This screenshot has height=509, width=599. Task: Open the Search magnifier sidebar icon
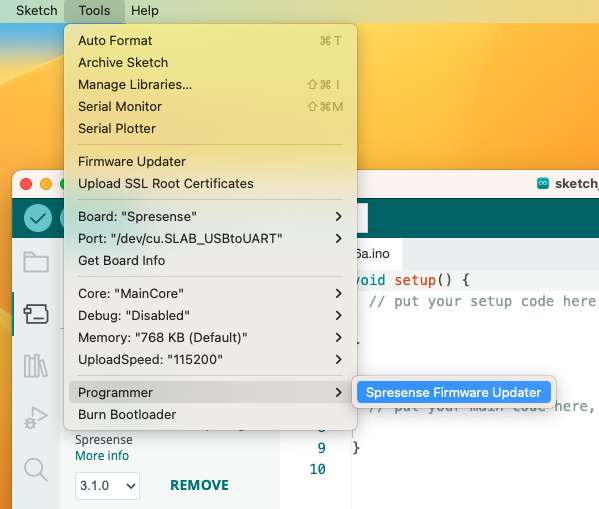pyautogui.click(x=36, y=470)
